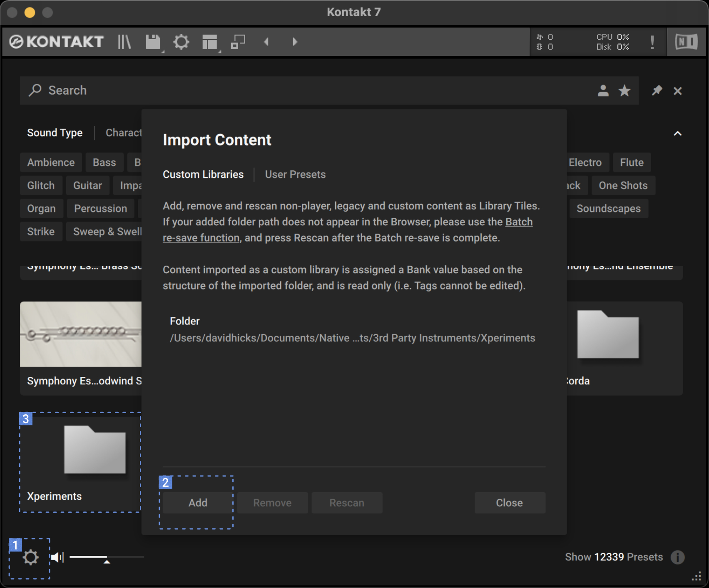Toggle the Soundscapes tag
Screen dimensions: 709x588
click(608, 208)
